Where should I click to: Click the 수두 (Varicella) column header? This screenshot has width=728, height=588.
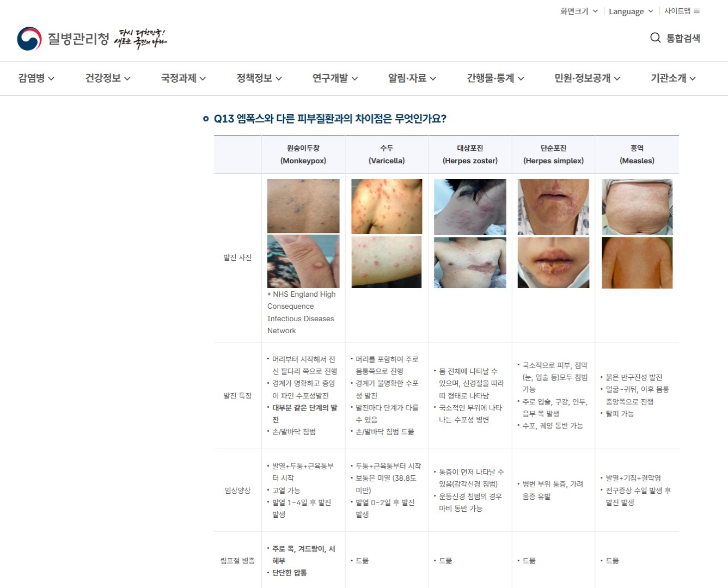click(387, 154)
